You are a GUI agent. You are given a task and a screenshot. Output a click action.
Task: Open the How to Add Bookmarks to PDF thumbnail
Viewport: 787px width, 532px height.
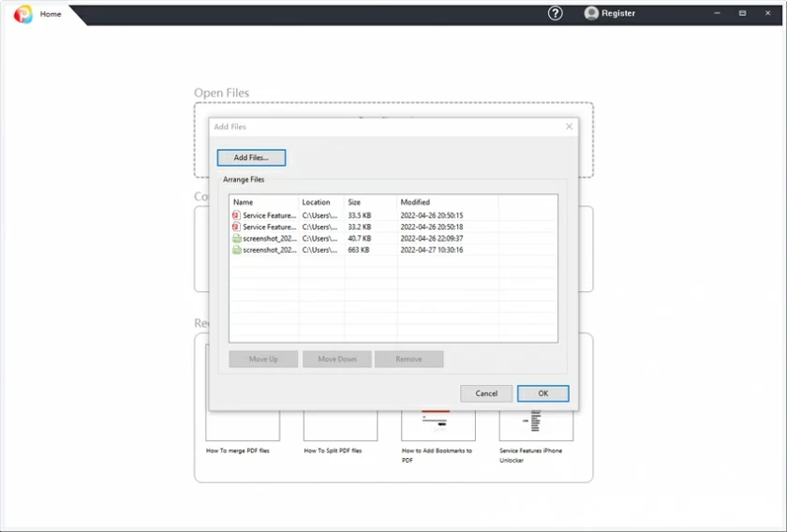tap(438, 424)
